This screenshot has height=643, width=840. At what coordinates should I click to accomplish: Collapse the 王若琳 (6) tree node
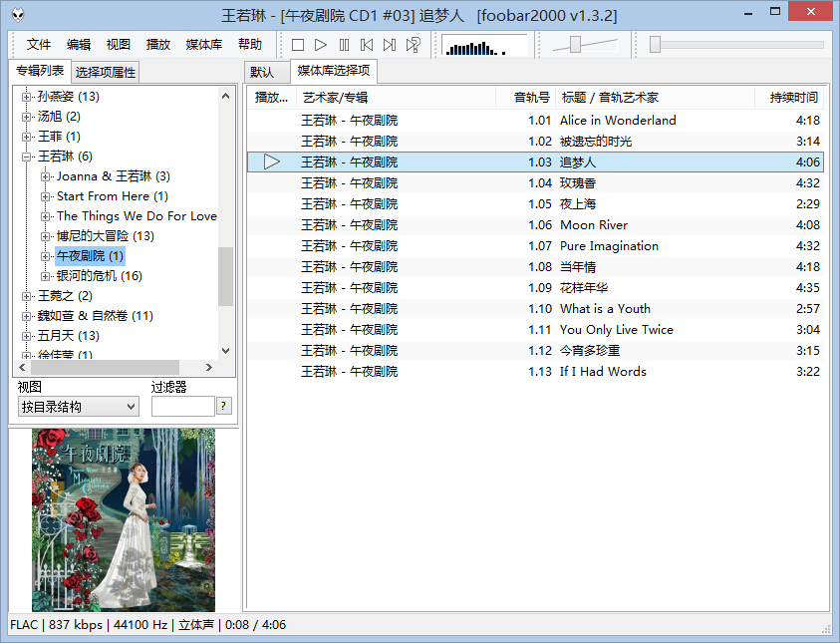pos(26,157)
